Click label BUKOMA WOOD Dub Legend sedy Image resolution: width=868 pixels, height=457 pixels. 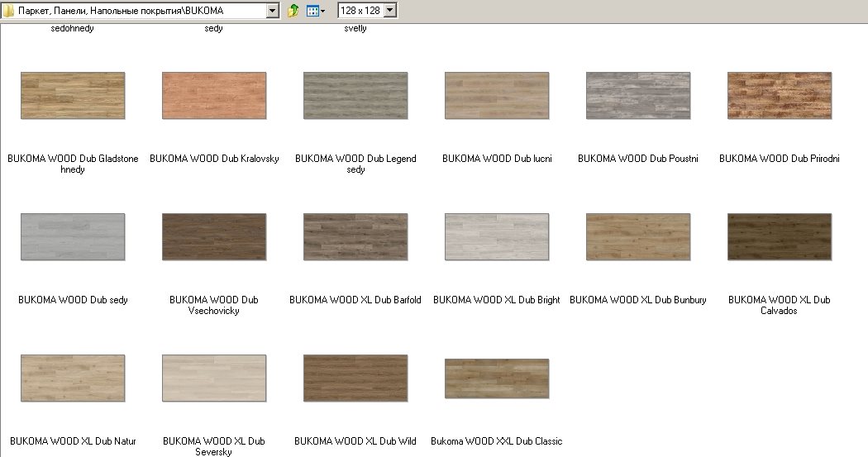pyautogui.click(x=355, y=164)
